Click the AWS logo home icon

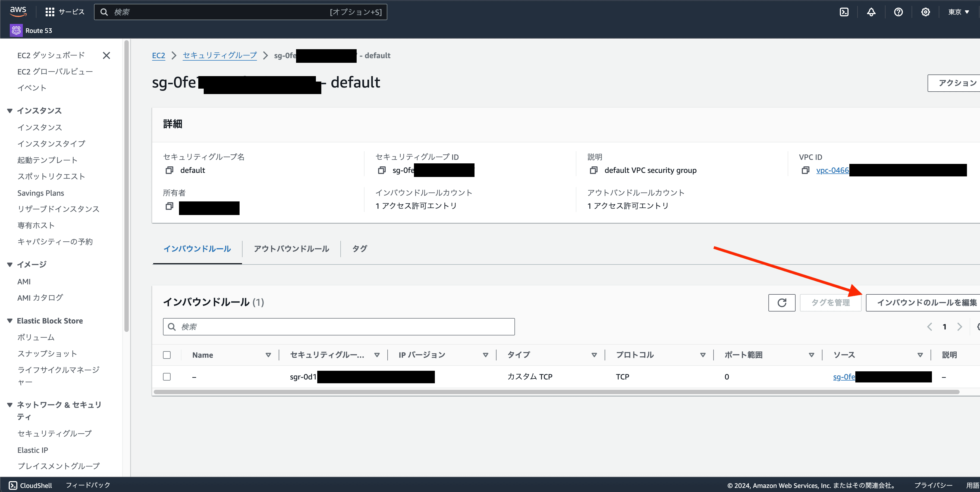[x=18, y=11]
